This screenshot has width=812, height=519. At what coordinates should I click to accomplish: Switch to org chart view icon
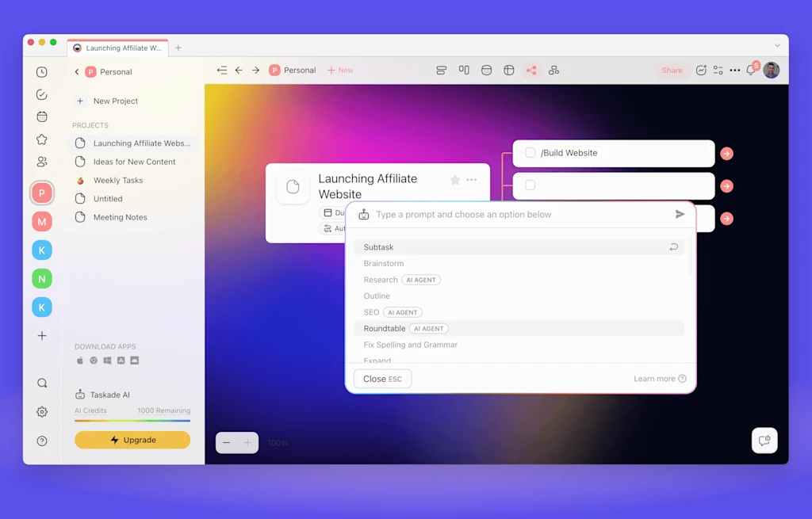[x=553, y=71]
